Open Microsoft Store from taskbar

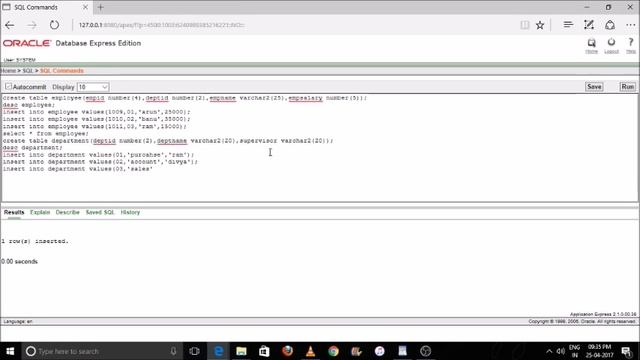click(x=264, y=351)
